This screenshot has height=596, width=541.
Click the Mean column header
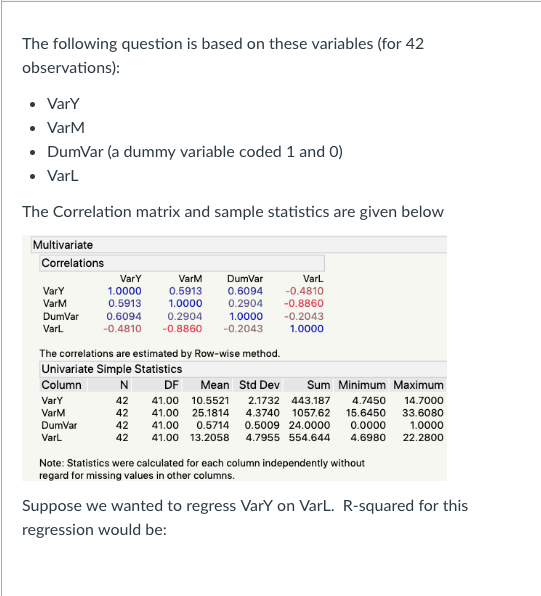(215, 385)
